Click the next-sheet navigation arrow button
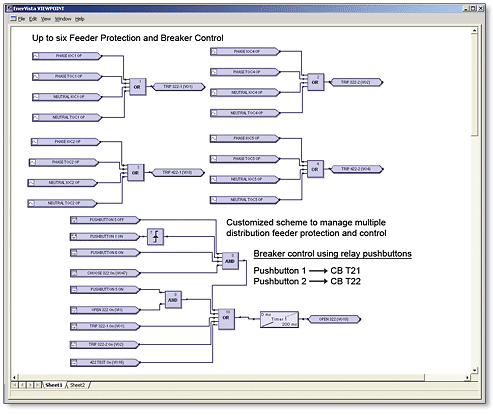 point(30,385)
